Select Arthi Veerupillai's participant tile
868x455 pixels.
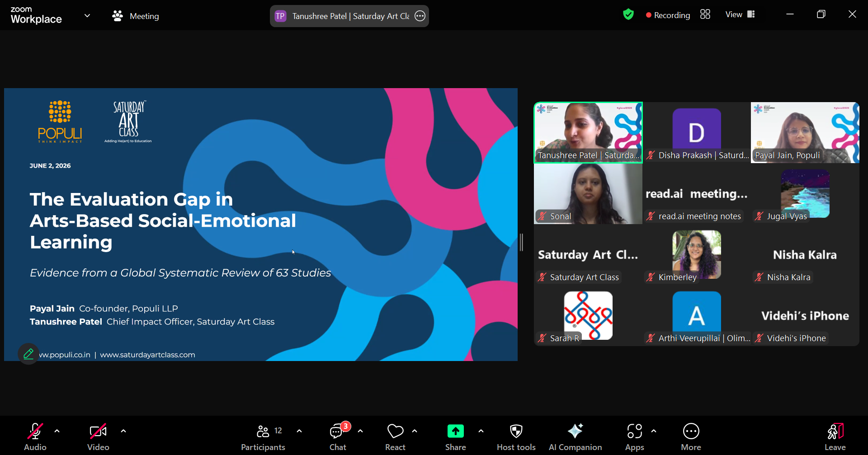[697, 315]
